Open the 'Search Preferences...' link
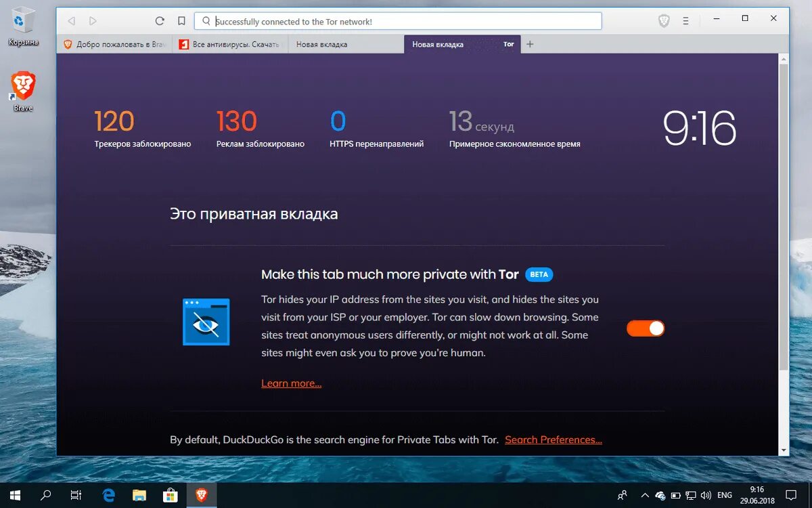 coord(554,440)
